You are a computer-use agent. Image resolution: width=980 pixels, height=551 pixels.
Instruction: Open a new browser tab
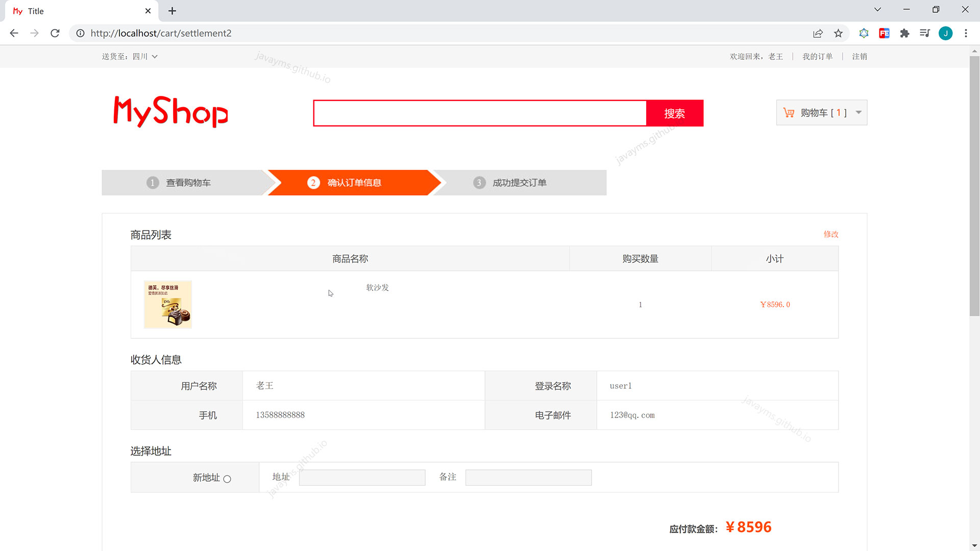pos(172,11)
